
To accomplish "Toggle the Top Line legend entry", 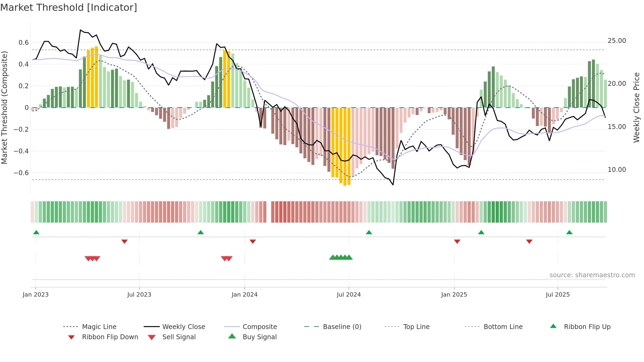I will 407,327.
